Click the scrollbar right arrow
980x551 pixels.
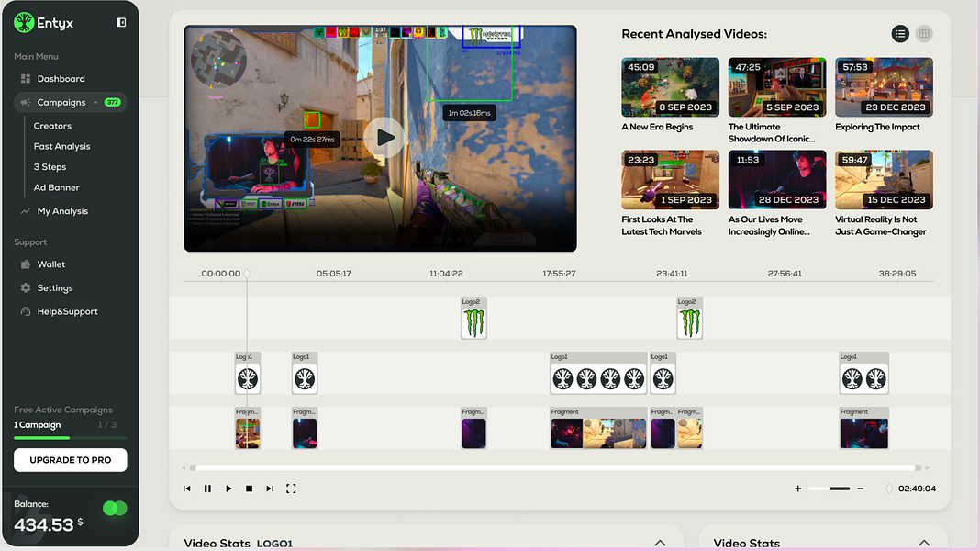(928, 467)
